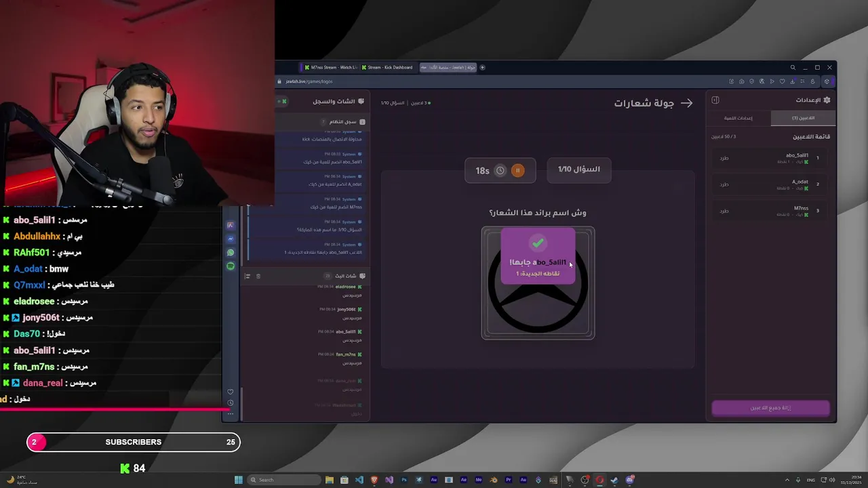The image size is (868, 488).
Task: Click fan_m7ns message in the stream chat
Action: click(x=341, y=359)
